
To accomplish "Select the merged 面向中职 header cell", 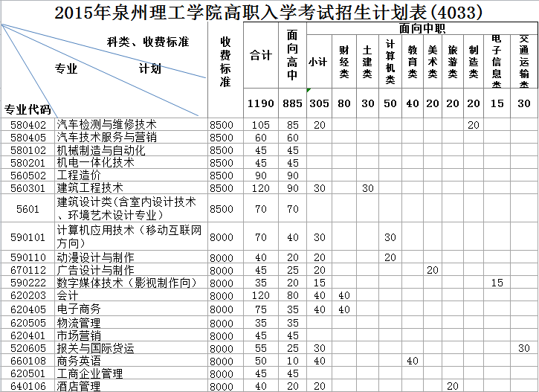I will click(422, 29).
